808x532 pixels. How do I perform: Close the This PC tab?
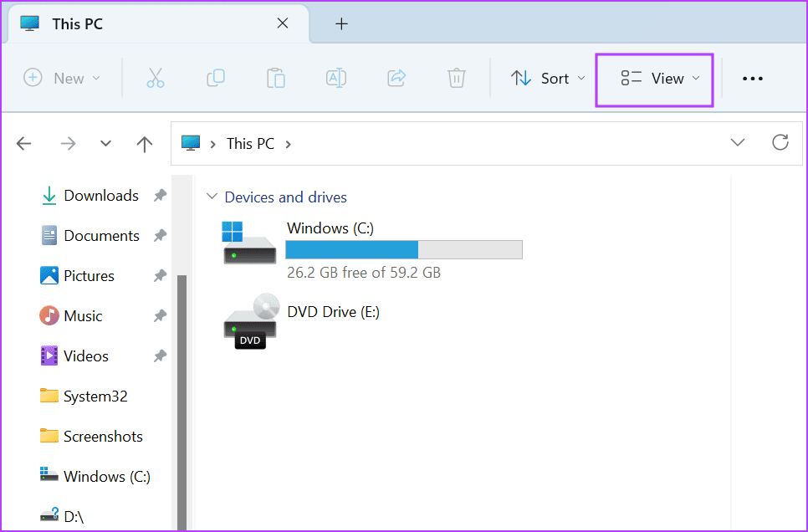(283, 23)
